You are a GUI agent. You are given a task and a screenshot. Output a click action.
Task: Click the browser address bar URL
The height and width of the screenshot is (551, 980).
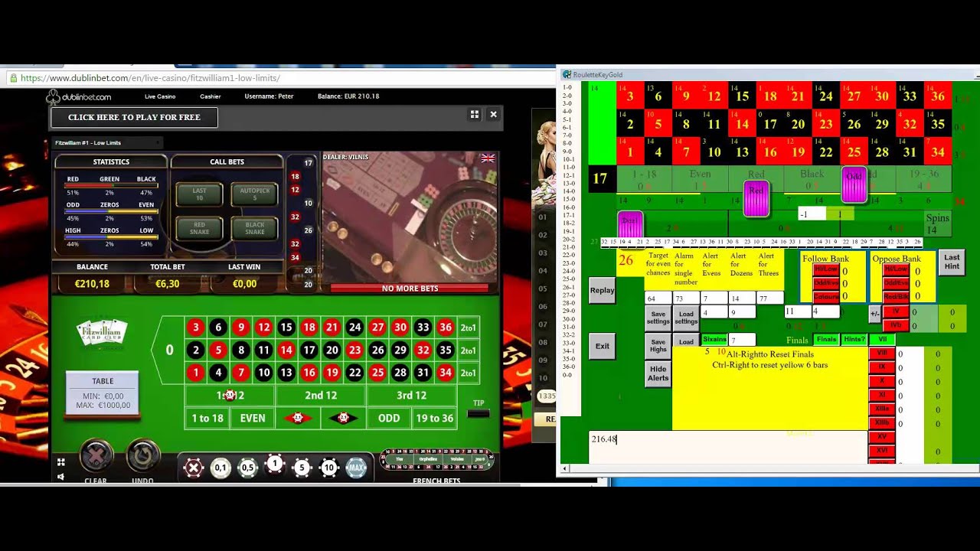[150, 78]
